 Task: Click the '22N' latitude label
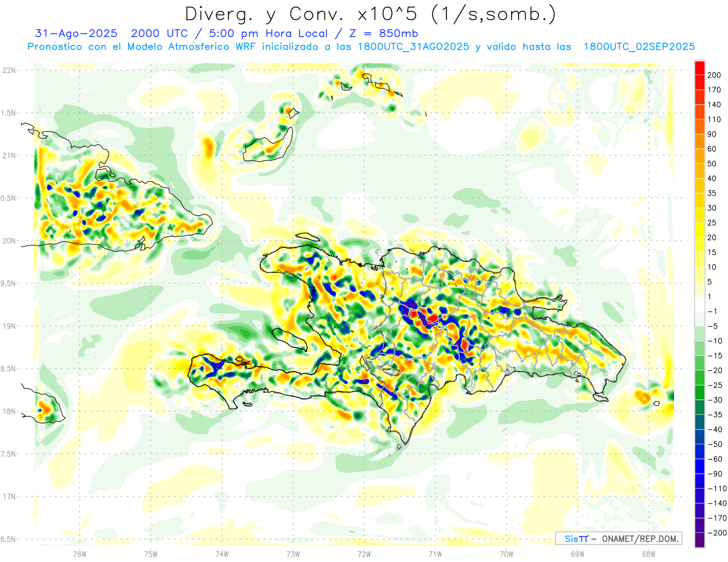click(x=10, y=70)
